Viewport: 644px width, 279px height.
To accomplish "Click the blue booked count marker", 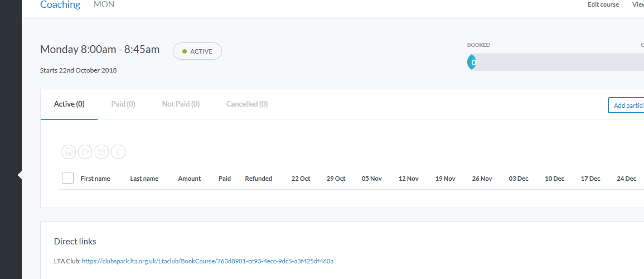I will 472,62.
